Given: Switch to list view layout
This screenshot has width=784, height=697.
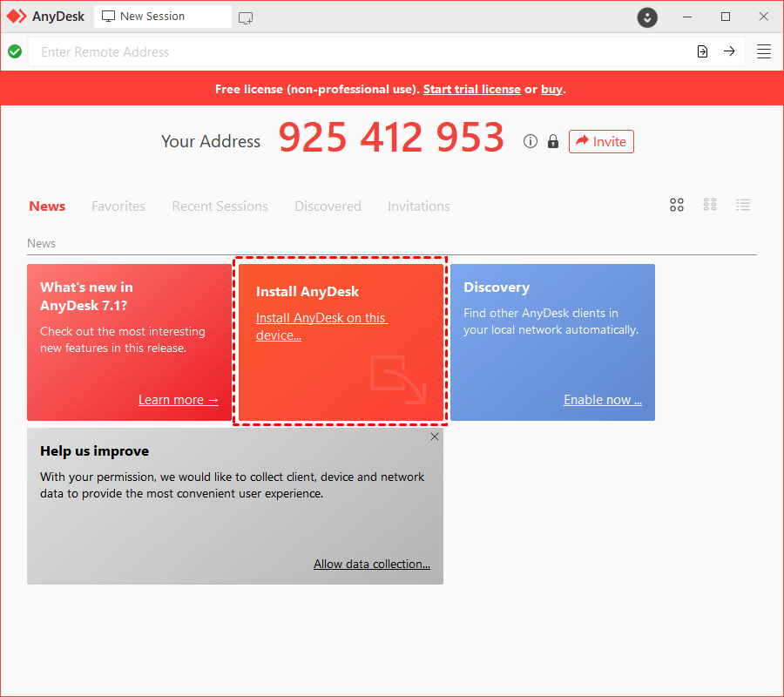Looking at the screenshot, I should coord(743,205).
